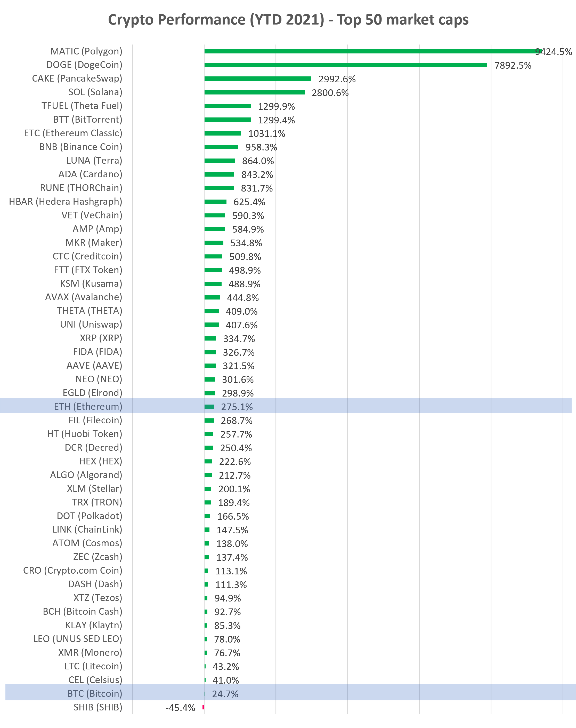Viewport: 576px width, 728px height.
Task: Select the ETC (Ethereum Classic) label
Action: (73, 133)
